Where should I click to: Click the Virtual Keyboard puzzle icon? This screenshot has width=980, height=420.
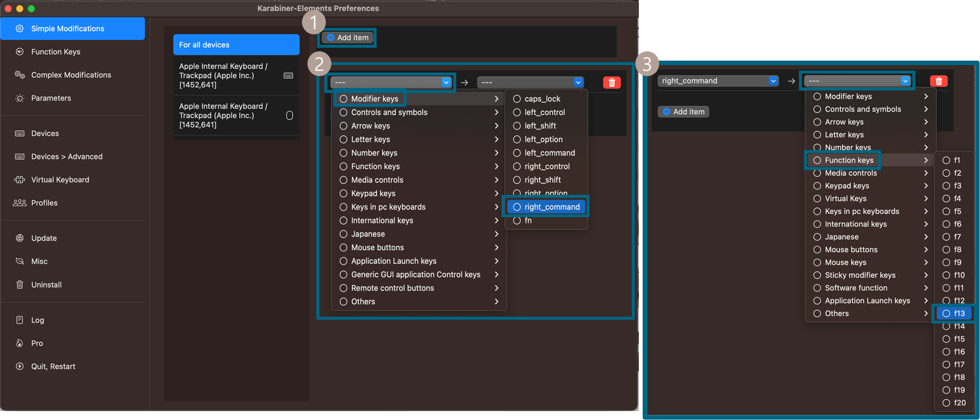coord(19,179)
